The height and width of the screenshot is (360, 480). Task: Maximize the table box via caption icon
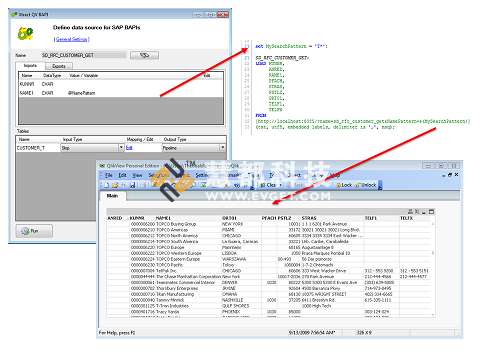click(x=431, y=212)
